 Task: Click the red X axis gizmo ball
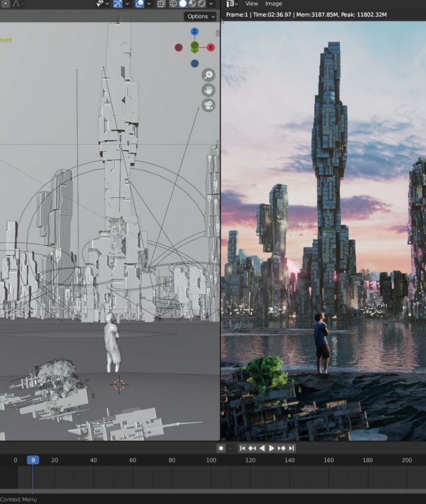(211, 47)
